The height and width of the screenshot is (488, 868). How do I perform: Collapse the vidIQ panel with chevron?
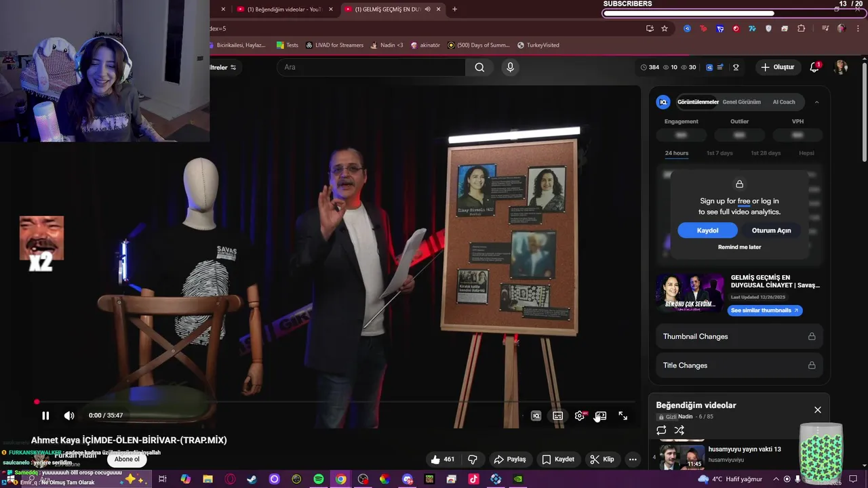816,102
